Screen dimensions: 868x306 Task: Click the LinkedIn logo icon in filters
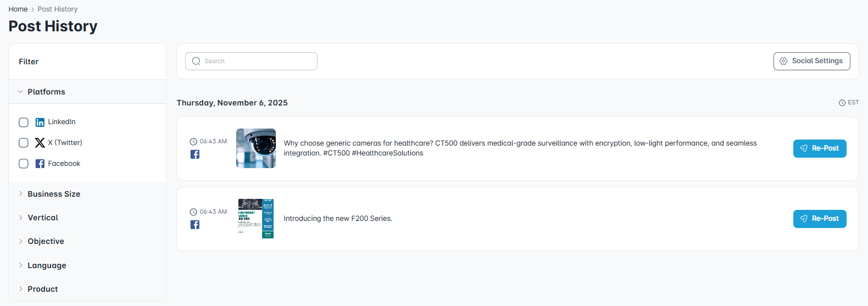coord(40,122)
